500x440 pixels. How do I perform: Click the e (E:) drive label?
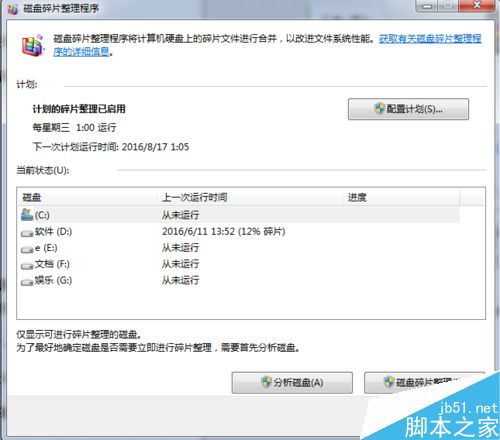46,248
